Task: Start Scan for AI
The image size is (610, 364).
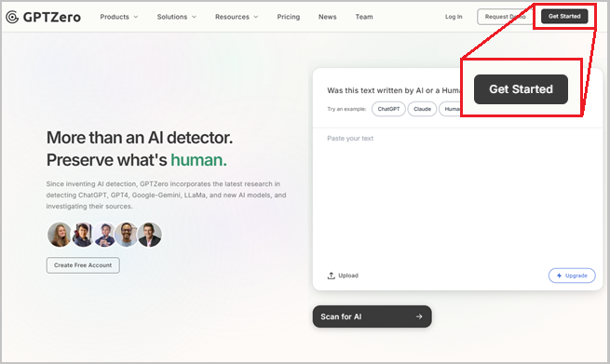Action: [x=372, y=317]
